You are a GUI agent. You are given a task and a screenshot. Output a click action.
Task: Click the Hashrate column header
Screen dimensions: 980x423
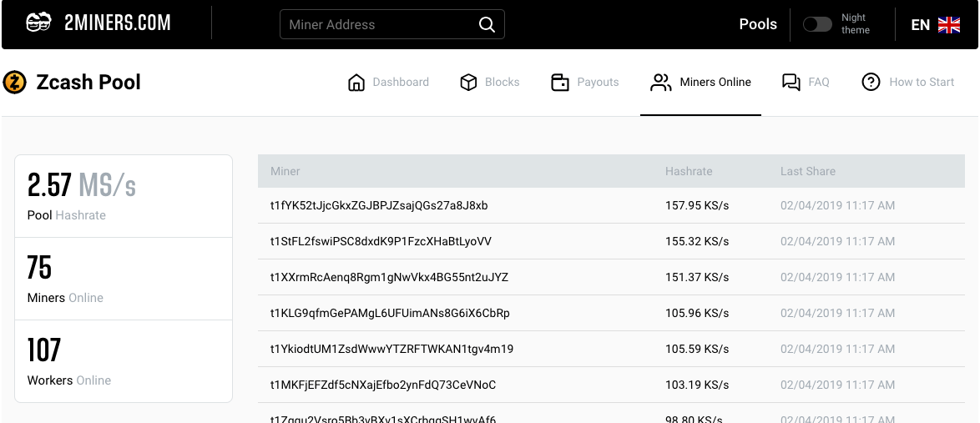coord(689,171)
